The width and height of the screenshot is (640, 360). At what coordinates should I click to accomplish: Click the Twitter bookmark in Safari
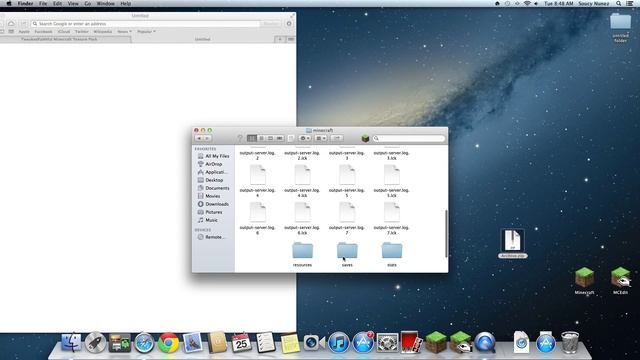(x=82, y=31)
